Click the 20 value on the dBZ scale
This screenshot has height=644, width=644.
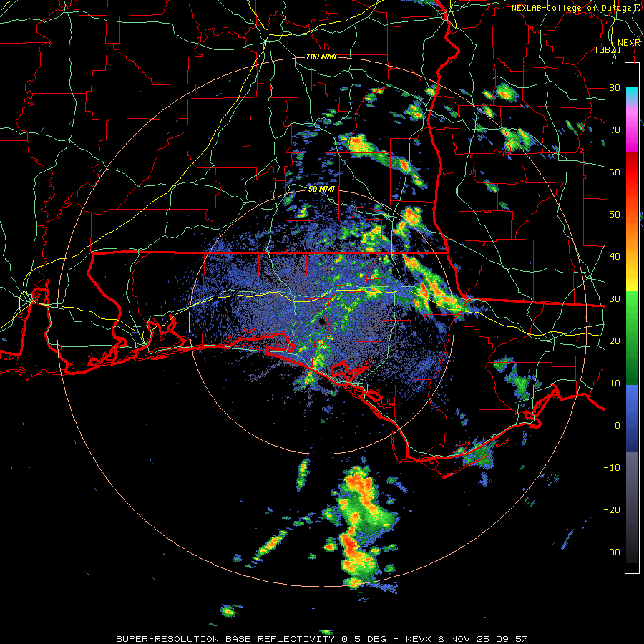pyautogui.click(x=615, y=341)
